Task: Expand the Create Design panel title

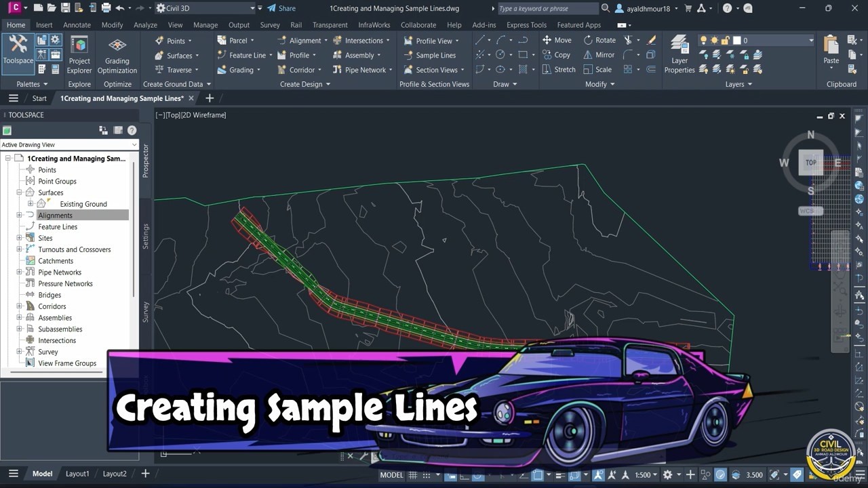Action: [x=305, y=84]
